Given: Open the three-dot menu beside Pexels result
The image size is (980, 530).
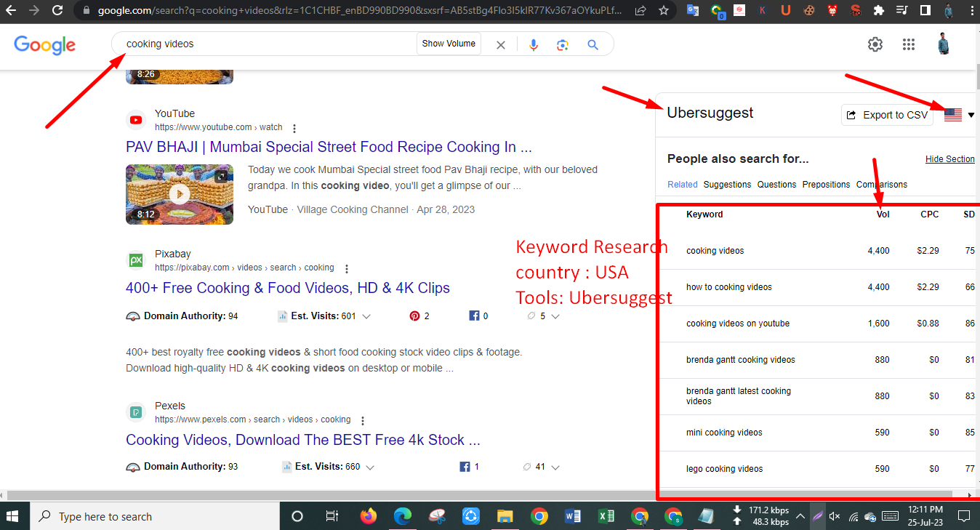Looking at the screenshot, I should 363,421.
